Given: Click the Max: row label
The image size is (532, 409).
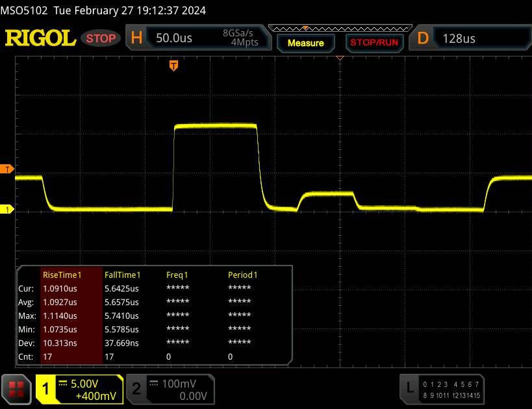Looking at the screenshot, I should coord(27,316).
